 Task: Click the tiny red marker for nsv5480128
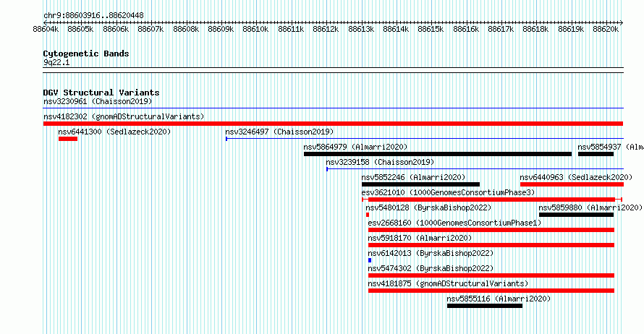[x=367, y=215]
